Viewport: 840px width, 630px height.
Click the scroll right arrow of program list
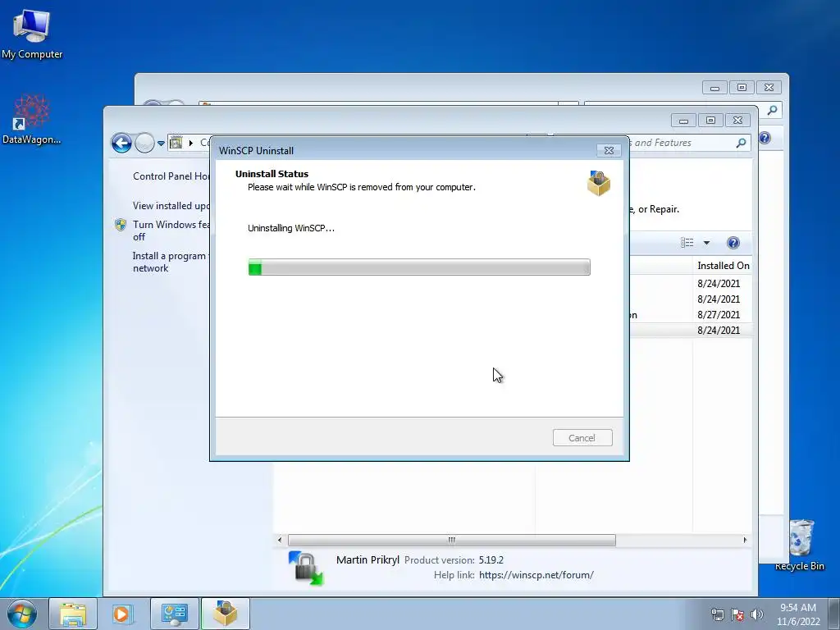point(745,540)
